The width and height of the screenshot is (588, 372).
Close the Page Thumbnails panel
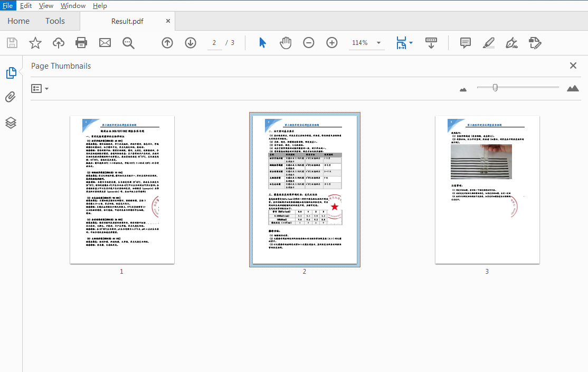click(573, 66)
